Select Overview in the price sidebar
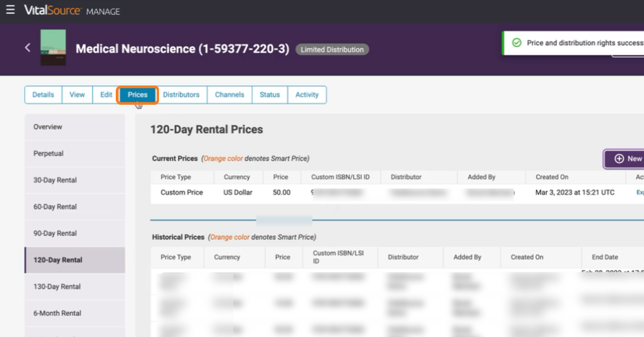The image size is (644, 337). (x=75, y=127)
